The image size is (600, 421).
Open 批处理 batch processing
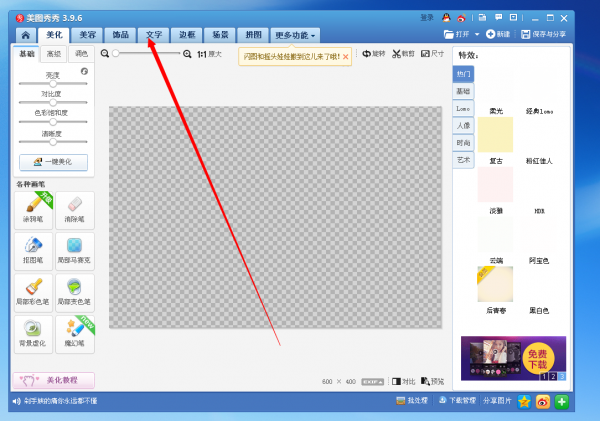pos(412,400)
